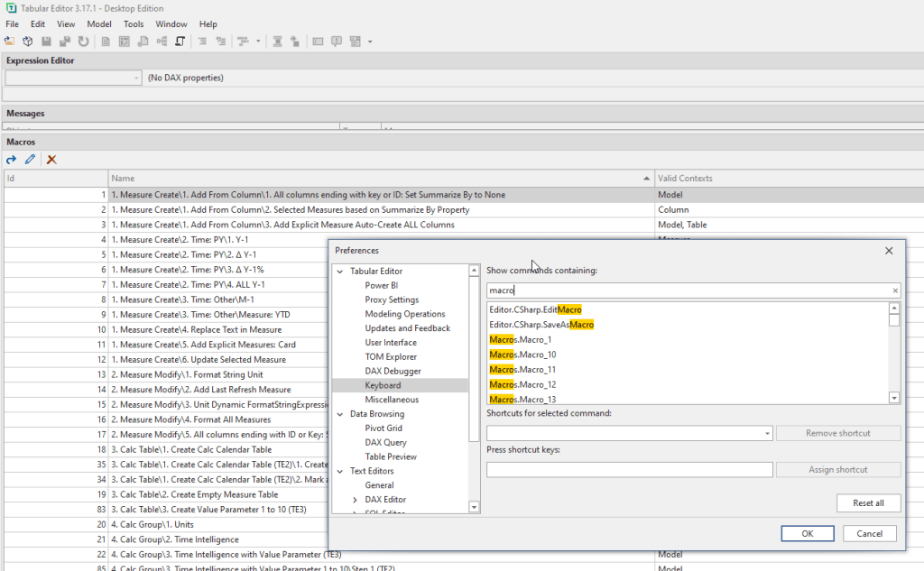
Task: Open the Model menu
Action: (99, 24)
